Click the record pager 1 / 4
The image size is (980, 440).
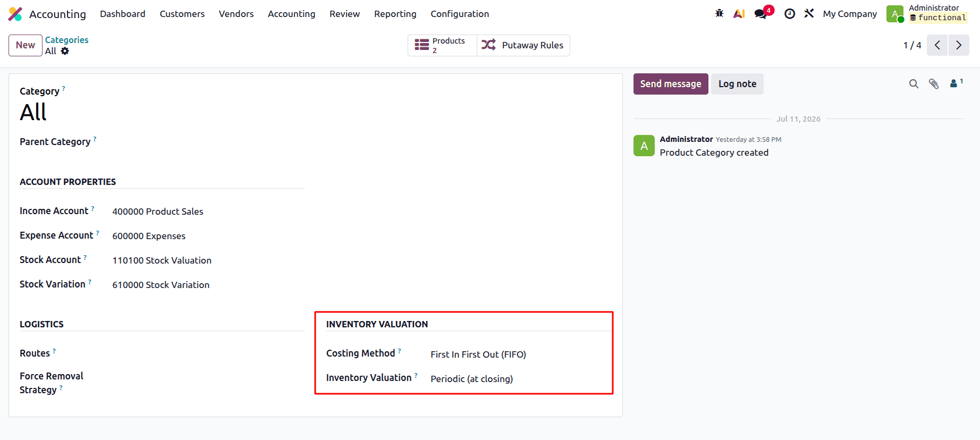tap(912, 45)
